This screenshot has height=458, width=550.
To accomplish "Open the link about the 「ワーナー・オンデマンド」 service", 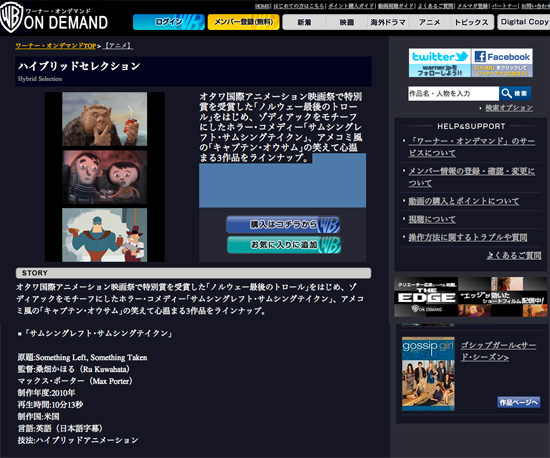I will 472,147.
